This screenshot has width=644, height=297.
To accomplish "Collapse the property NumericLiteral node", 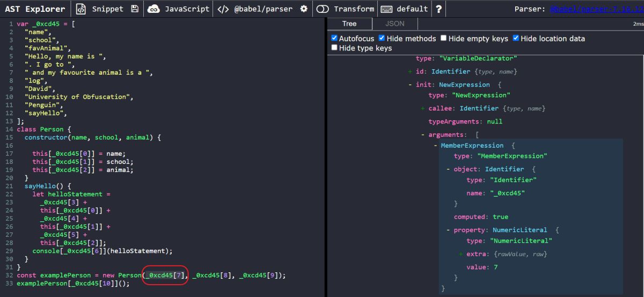I will click(448, 230).
